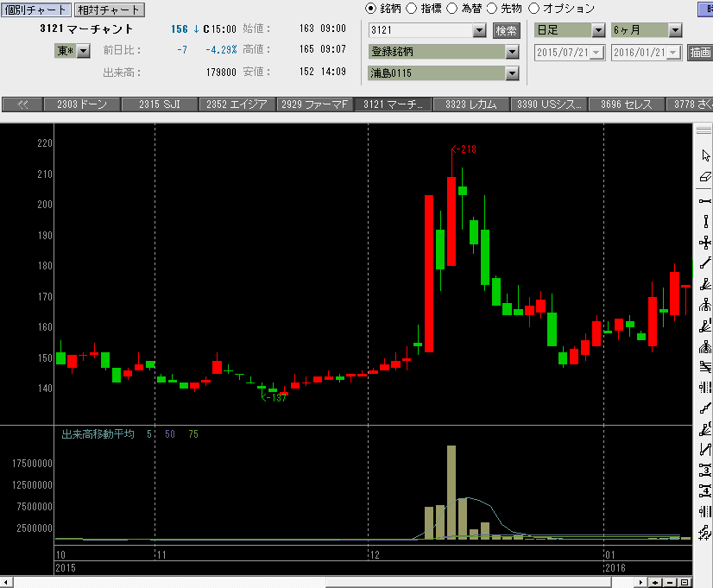This screenshot has width=713, height=588.
Task: Select the オプション radio button
Action: [533, 8]
